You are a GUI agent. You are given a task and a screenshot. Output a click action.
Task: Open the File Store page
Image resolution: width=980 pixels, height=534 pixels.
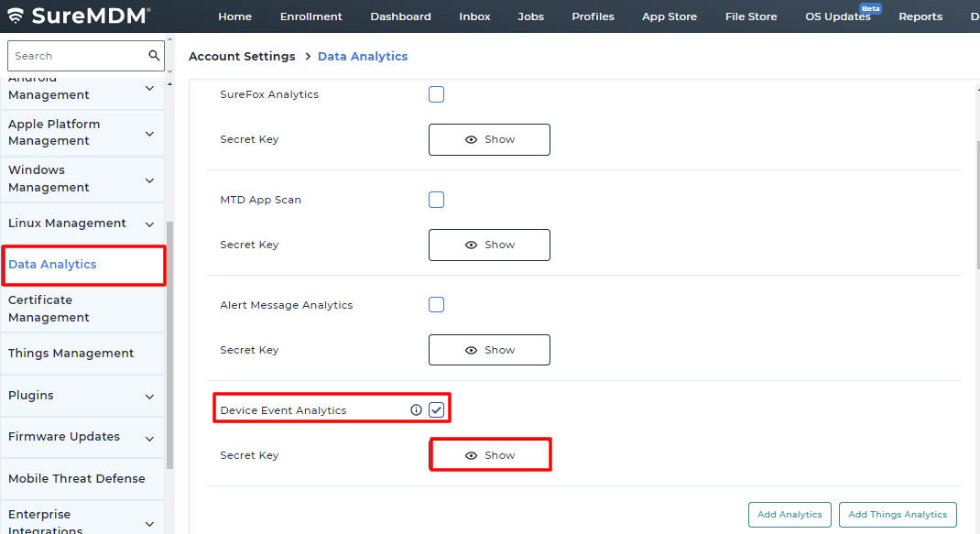click(x=751, y=16)
